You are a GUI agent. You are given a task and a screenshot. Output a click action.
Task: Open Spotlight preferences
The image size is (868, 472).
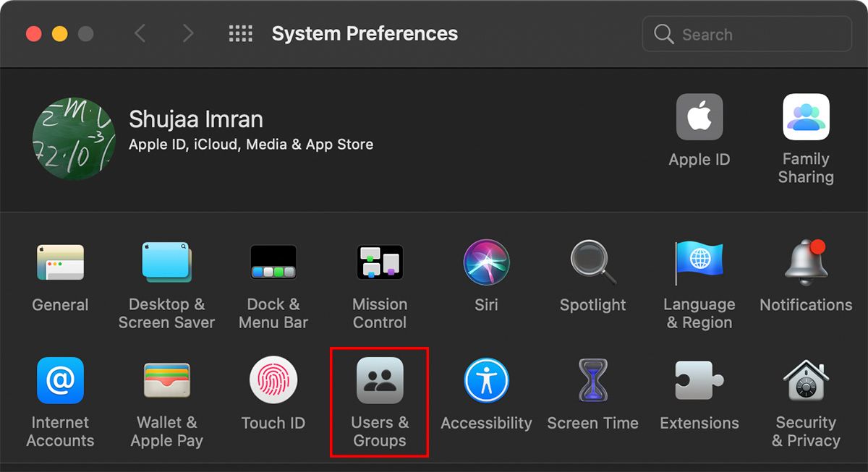point(592,262)
